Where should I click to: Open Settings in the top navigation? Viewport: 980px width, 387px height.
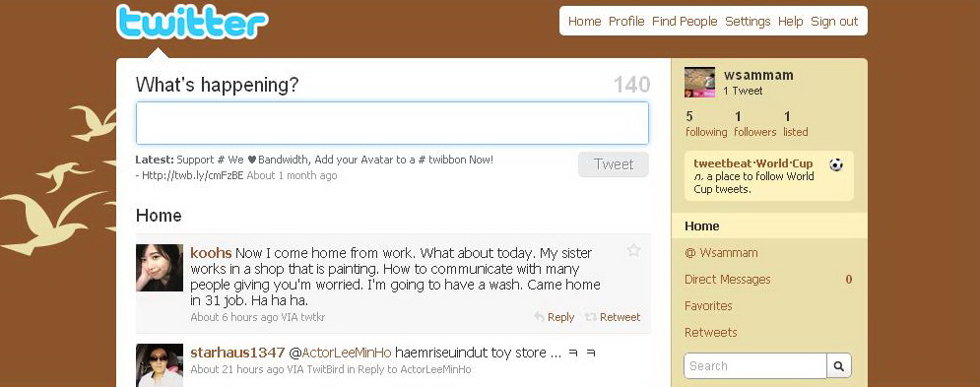(748, 22)
